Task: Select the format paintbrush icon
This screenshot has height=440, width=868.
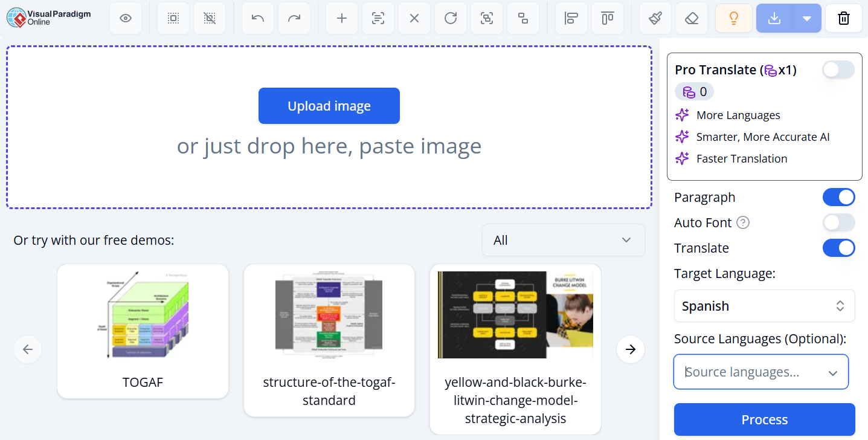Action: (x=655, y=18)
